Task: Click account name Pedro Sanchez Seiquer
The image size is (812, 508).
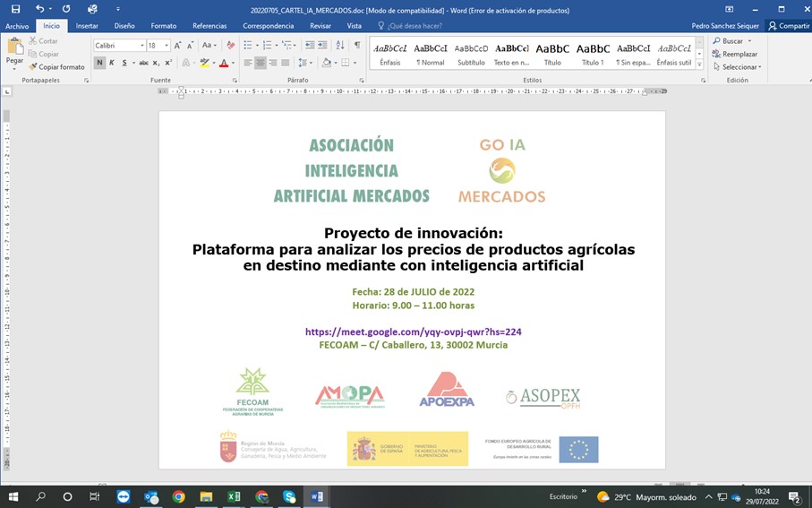Action: (x=725, y=26)
